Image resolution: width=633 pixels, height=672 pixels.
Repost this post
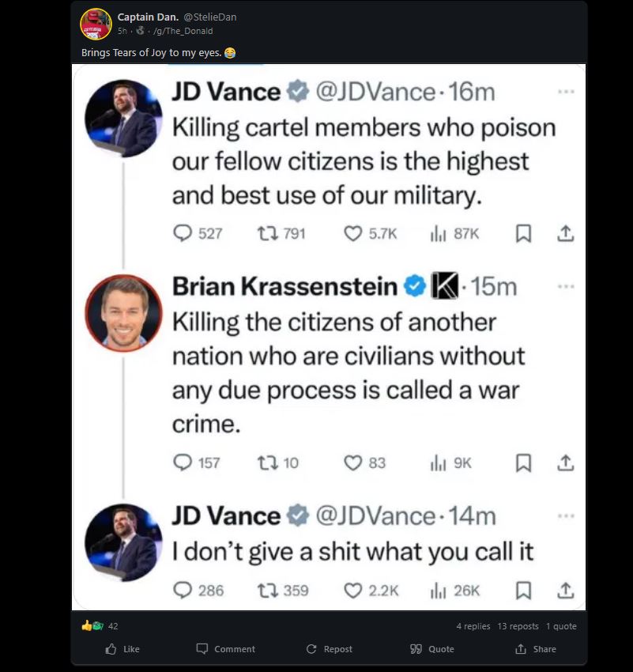point(329,649)
